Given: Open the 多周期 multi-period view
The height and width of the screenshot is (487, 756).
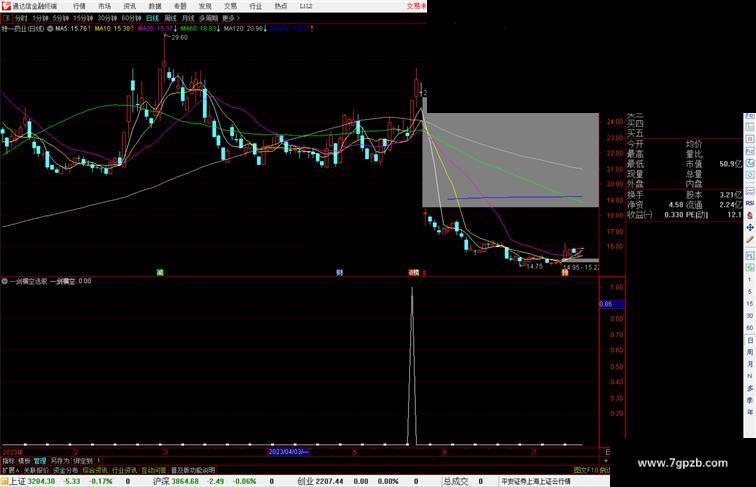Looking at the screenshot, I should [208, 18].
